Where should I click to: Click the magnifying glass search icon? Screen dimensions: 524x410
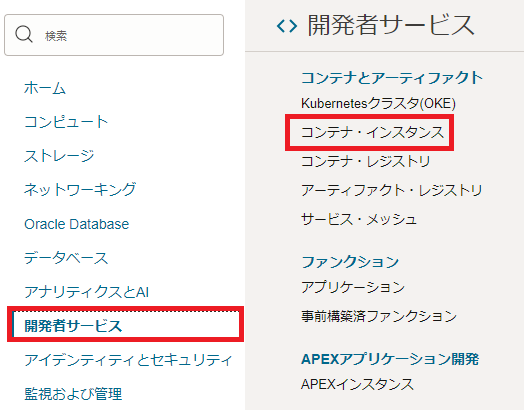tap(24, 34)
